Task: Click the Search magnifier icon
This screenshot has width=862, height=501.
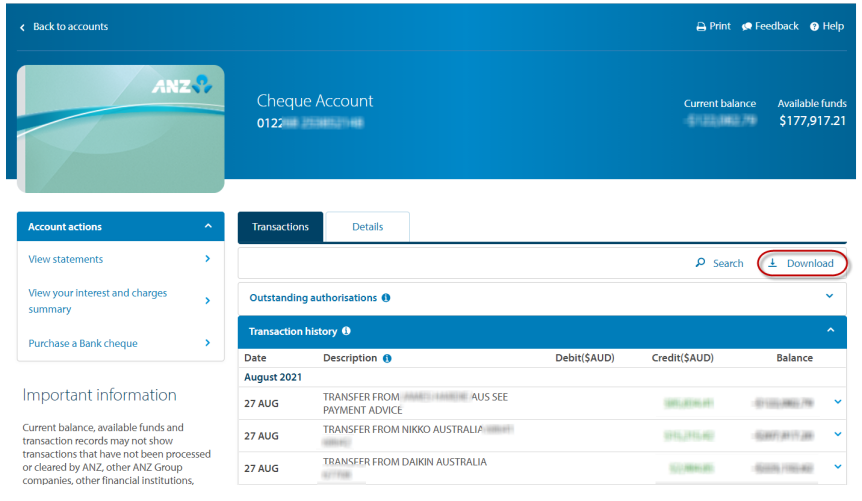Action: tap(701, 264)
